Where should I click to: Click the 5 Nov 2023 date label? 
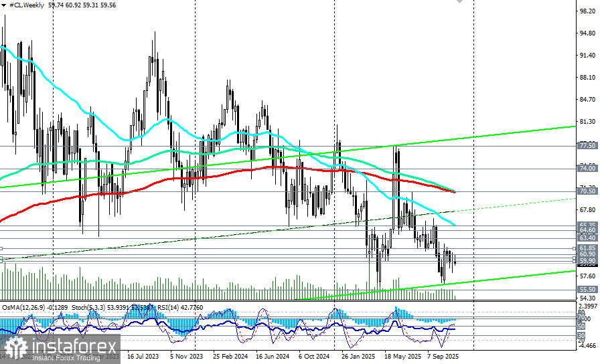[x=186, y=357]
